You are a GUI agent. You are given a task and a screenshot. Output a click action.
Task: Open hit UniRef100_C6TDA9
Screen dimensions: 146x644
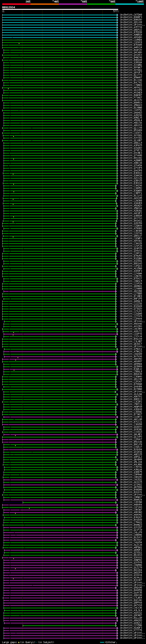pos(131,15)
